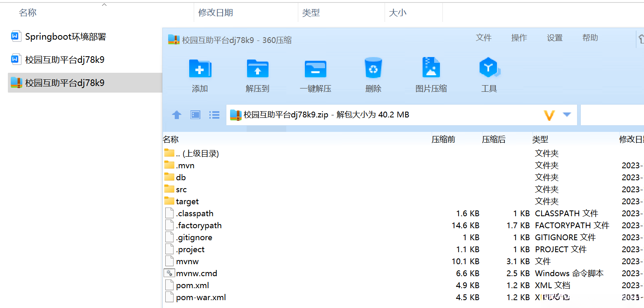644x308 pixels.
Task: Open the 操作 menu in 360压缩
Action: point(519,38)
